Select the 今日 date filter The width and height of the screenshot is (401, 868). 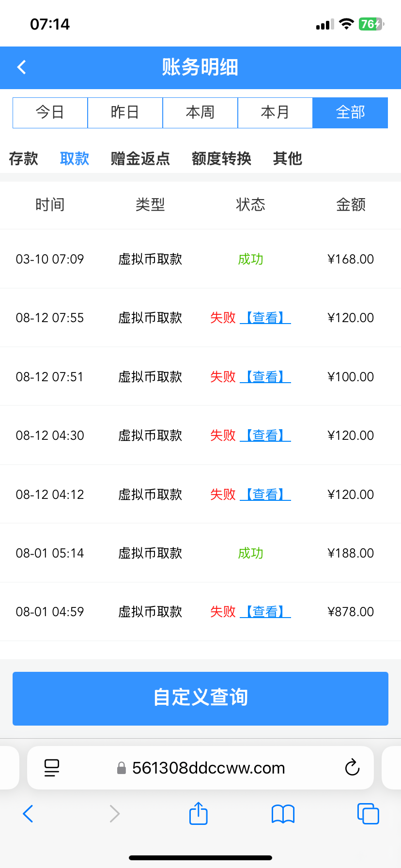(50, 112)
